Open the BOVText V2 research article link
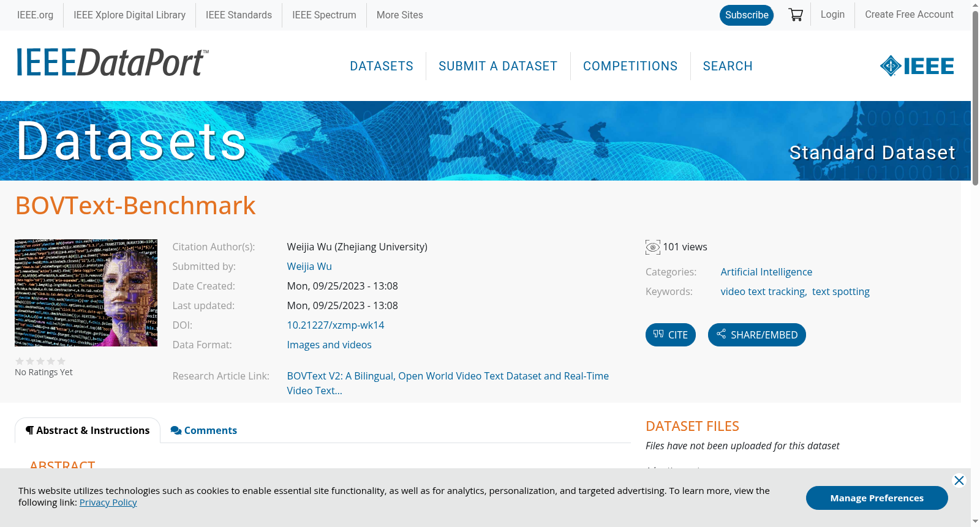Image resolution: width=980 pixels, height=527 pixels. coord(448,383)
